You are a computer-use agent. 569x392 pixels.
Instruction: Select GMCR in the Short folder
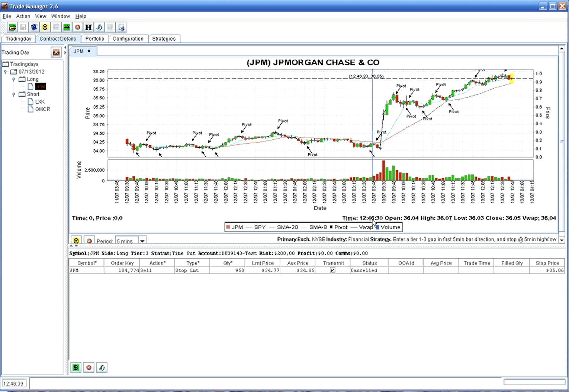point(42,109)
